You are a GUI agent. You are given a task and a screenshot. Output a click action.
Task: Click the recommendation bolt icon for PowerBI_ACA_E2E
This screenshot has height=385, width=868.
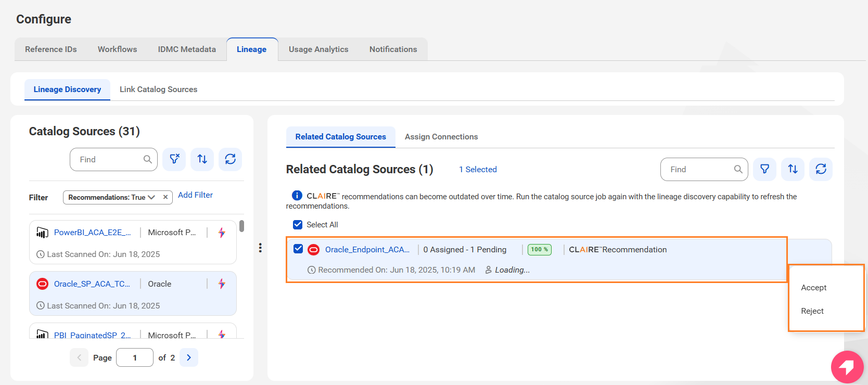coord(222,233)
